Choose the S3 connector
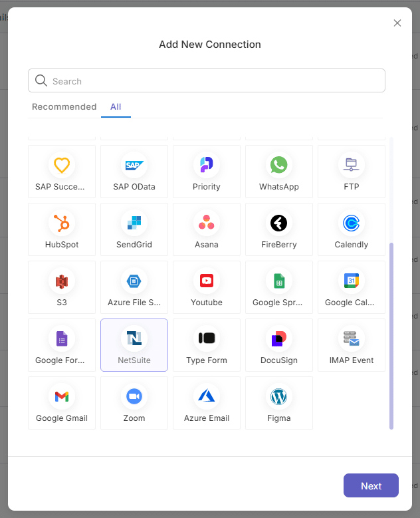 [62, 287]
